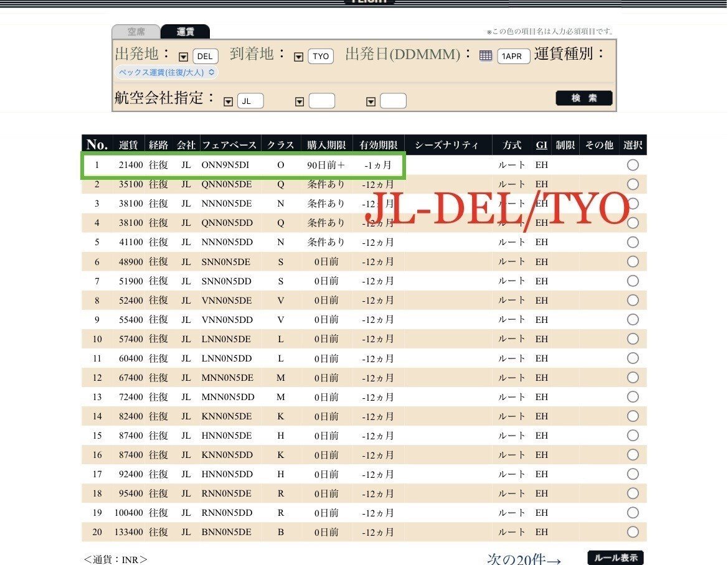Select radio for fare BNN0N5DE 133400
Image resolution: width=728 pixels, height=565 pixels.
(x=632, y=532)
